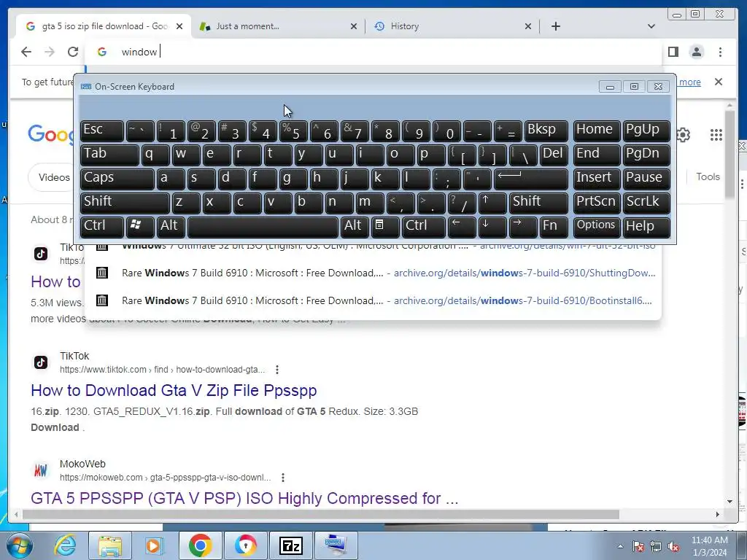This screenshot has height=560, width=747.
Task: Toggle Chrome side panel icon
Action: (x=673, y=52)
